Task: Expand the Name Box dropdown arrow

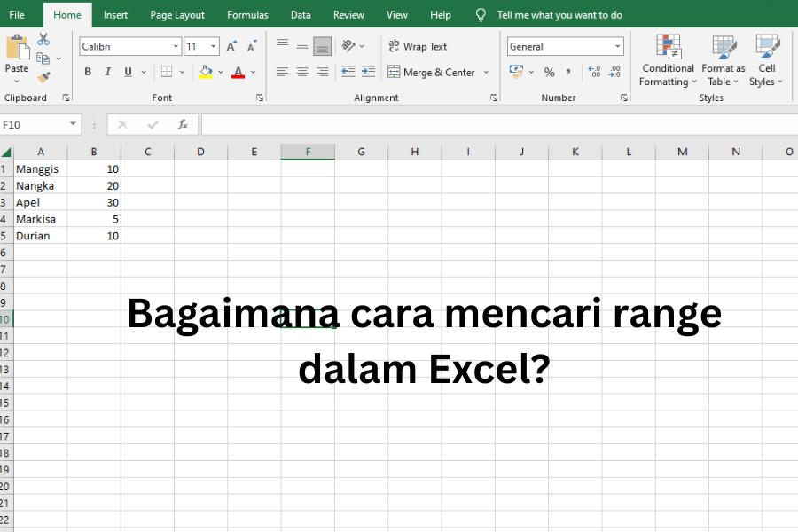Action: pyautogui.click(x=73, y=124)
